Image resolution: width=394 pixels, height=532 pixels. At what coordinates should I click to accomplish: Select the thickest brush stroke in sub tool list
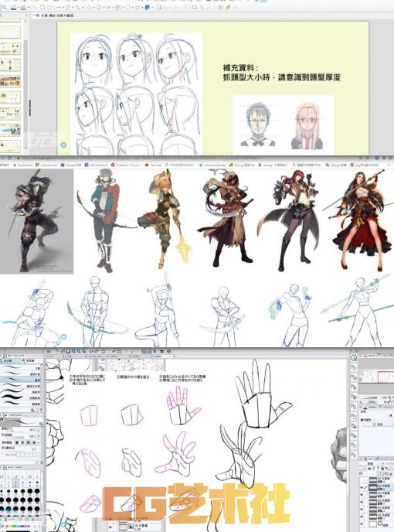point(20,397)
